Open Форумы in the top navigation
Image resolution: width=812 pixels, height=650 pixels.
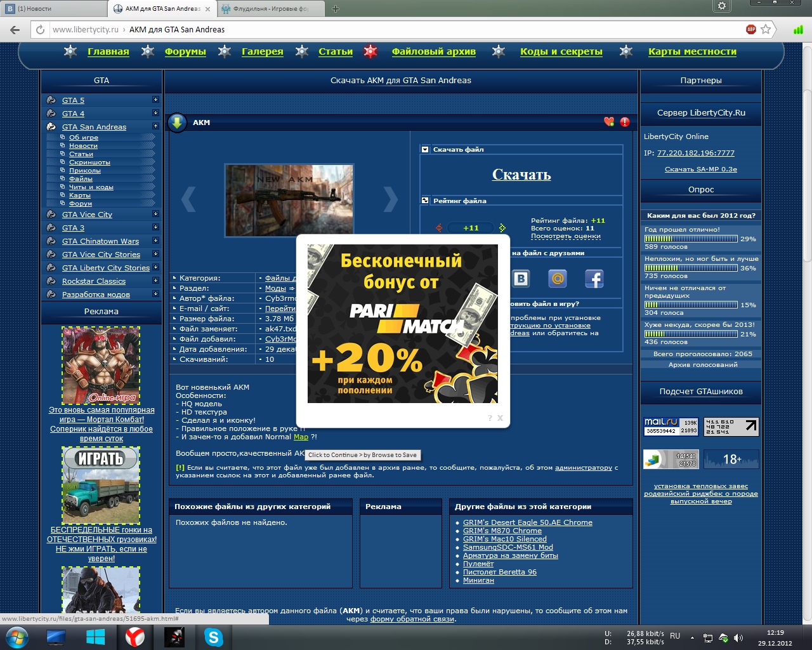pyautogui.click(x=185, y=51)
